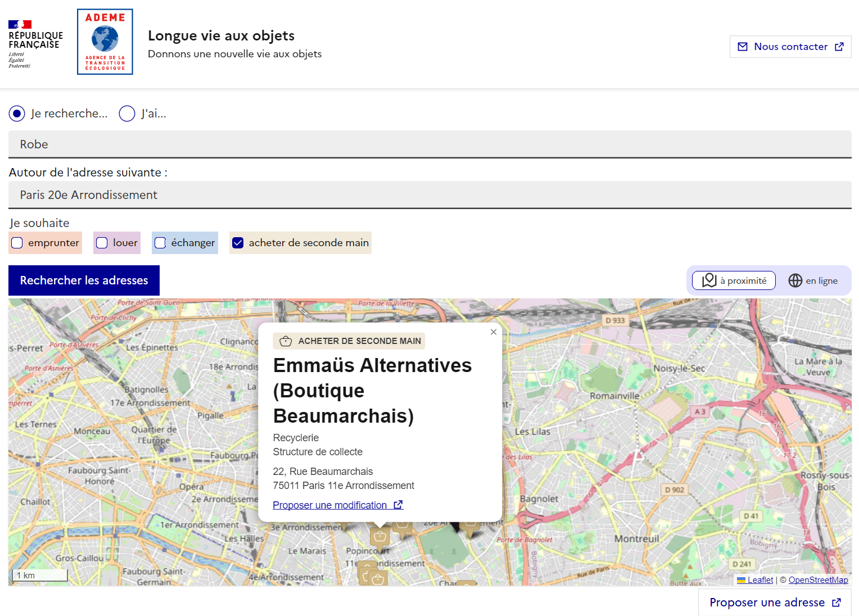Click Noisy-le-Sec label on the map
The width and height of the screenshot is (859, 616).
(x=679, y=368)
